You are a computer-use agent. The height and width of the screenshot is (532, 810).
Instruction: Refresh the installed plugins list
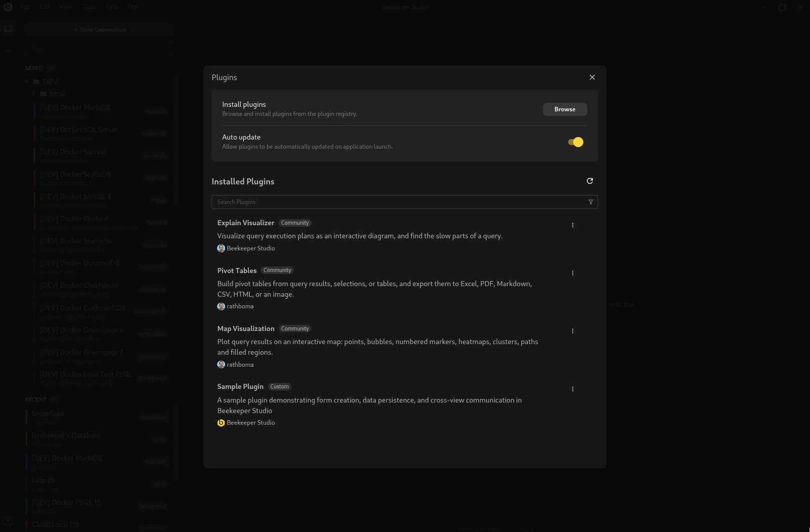590,181
